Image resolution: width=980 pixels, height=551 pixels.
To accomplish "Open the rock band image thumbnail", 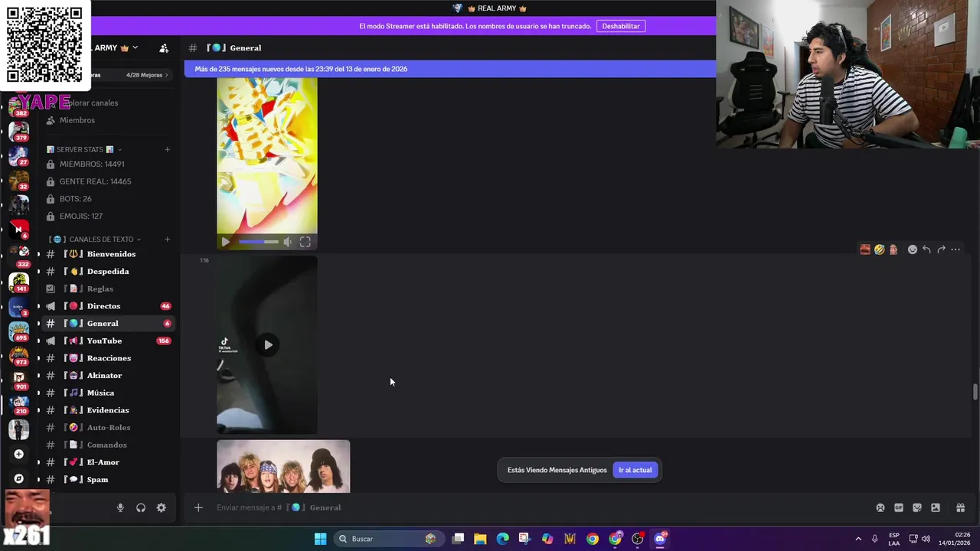I will click(283, 466).
